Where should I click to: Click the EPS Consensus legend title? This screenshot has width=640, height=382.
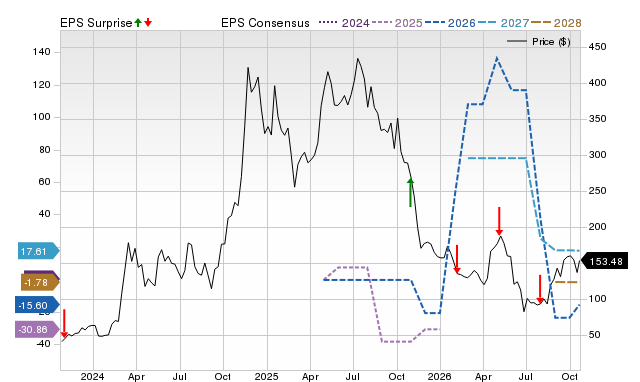(x=265, y=23)
